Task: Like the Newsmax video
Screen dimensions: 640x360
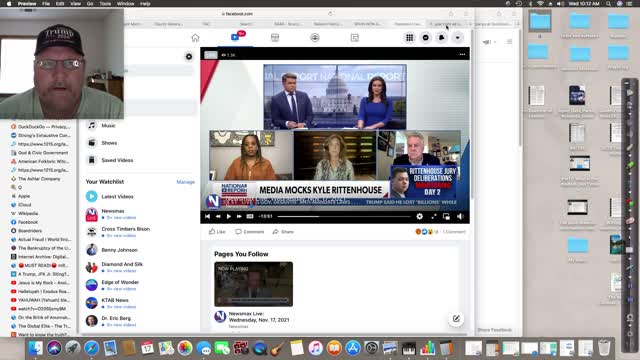Action: pos(217,231)
